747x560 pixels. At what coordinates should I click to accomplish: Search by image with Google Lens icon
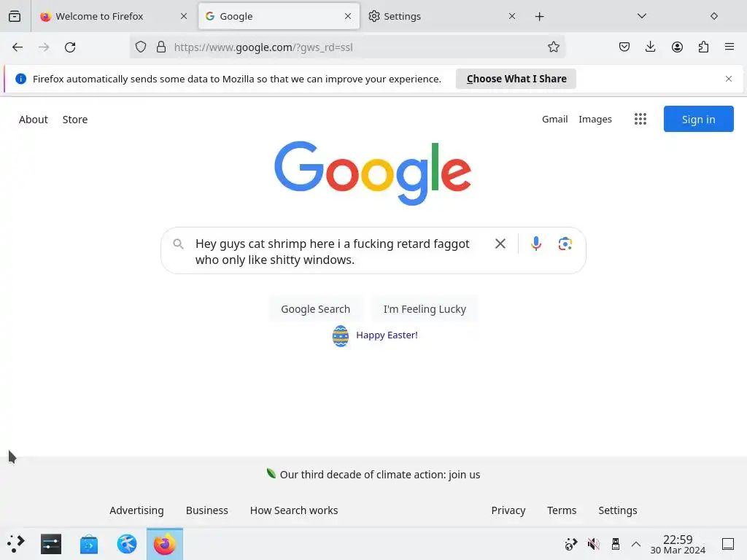click(565, 244)
